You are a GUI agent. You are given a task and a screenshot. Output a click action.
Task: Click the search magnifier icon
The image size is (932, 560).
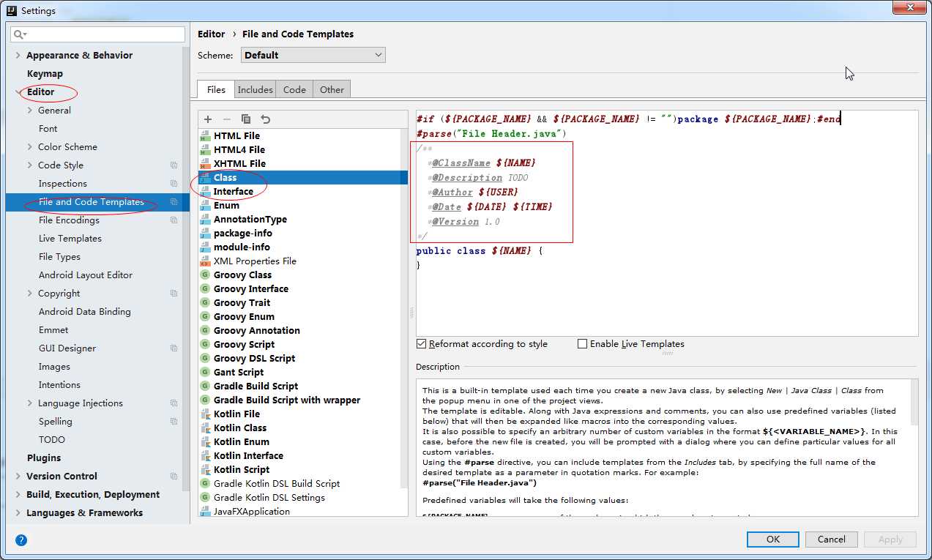point(20,34)
